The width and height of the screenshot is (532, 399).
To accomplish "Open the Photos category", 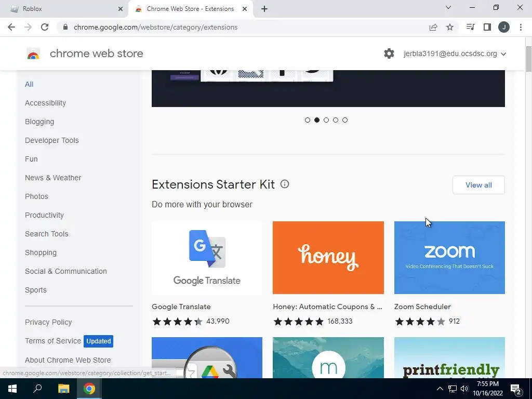I will point(37,196).
